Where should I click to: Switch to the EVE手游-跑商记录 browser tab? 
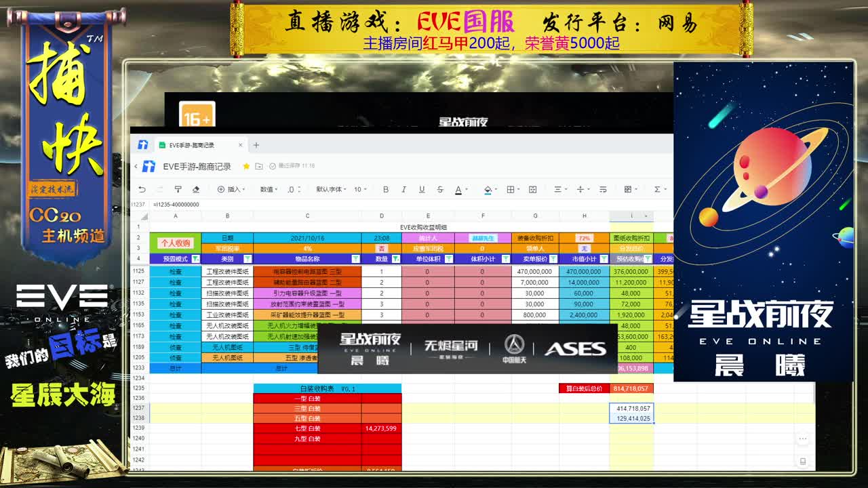(193, 145)
